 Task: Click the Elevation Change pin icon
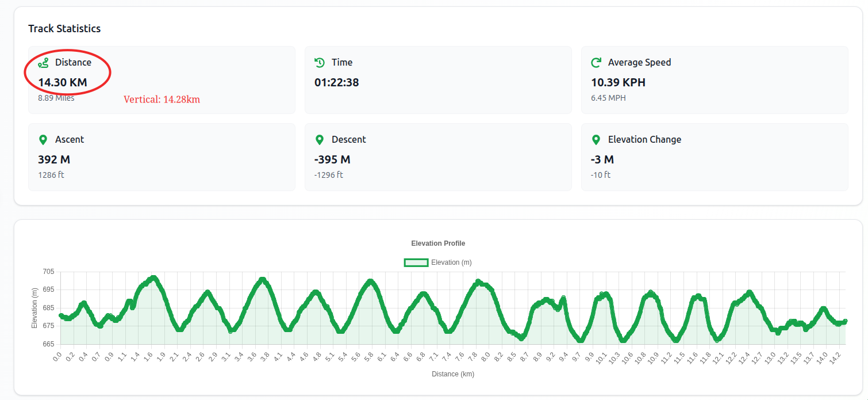[596, 140]
